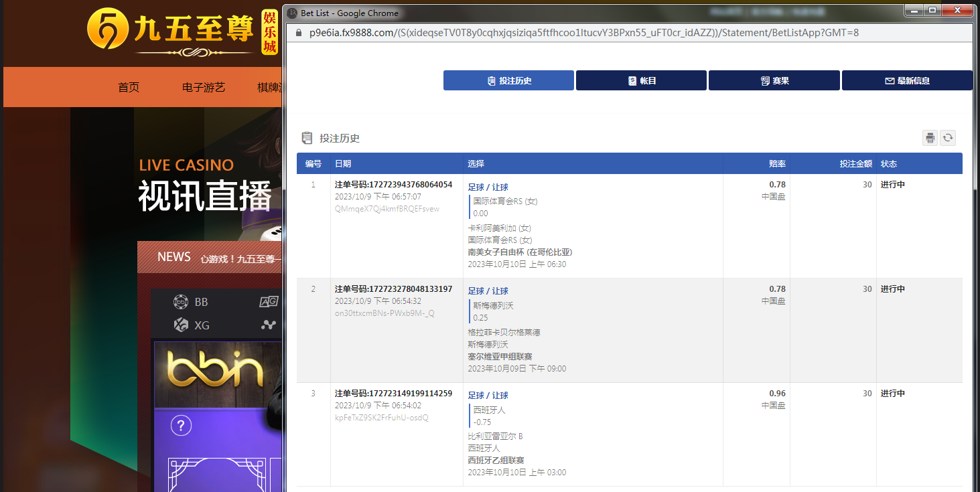Open the 帐目 tab

tap(641, 80)
